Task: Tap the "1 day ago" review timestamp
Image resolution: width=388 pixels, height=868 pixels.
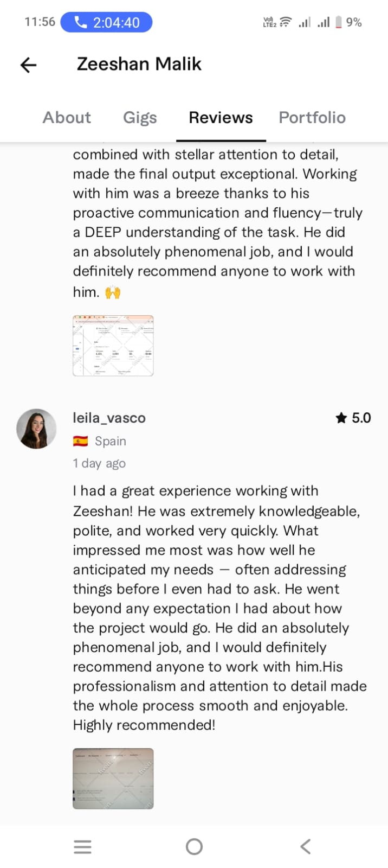Action: click(99, 463)
